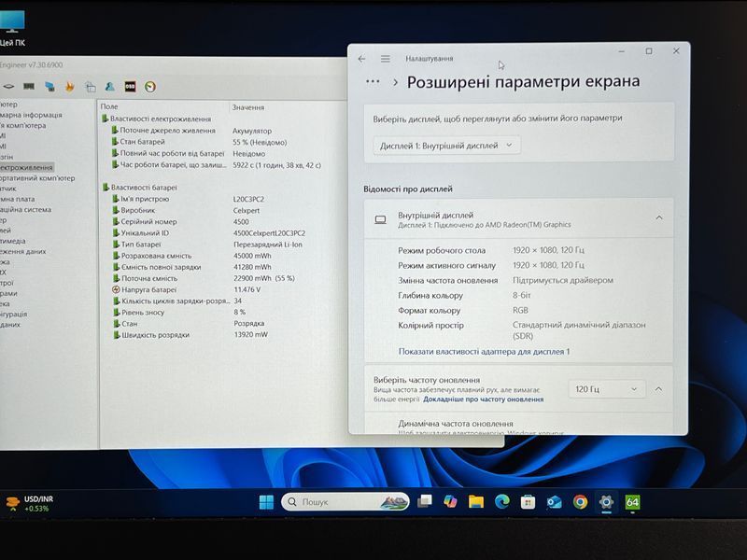747x560 pixels.
Task: Select 'аційна система' in the AIDA64 tree
Action: (x=25, y=209)
